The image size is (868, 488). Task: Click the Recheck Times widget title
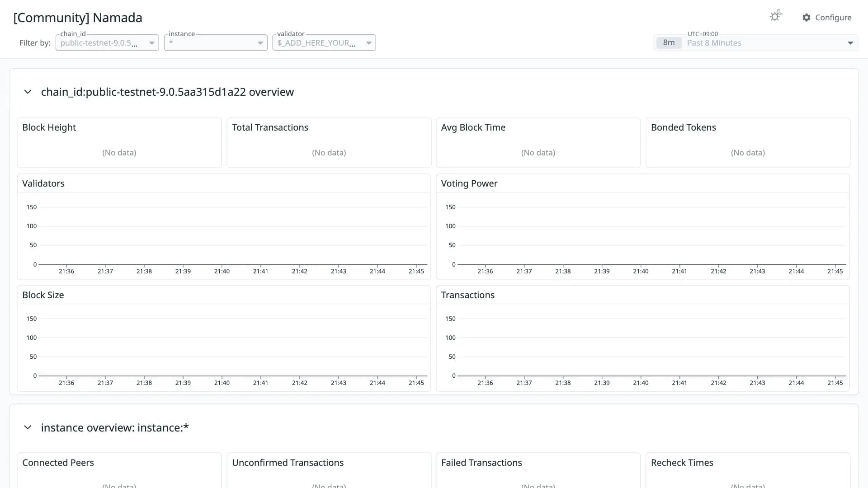click(682, 463)
